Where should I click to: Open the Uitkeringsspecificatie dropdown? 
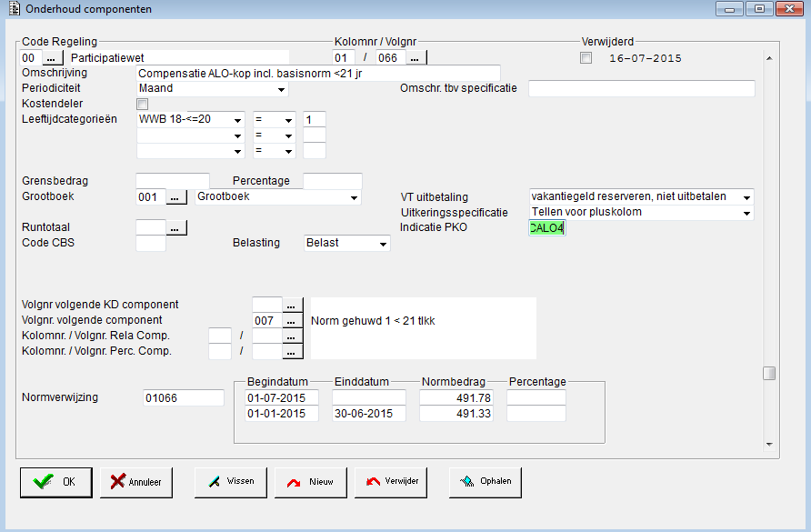[x=641, y=212]
